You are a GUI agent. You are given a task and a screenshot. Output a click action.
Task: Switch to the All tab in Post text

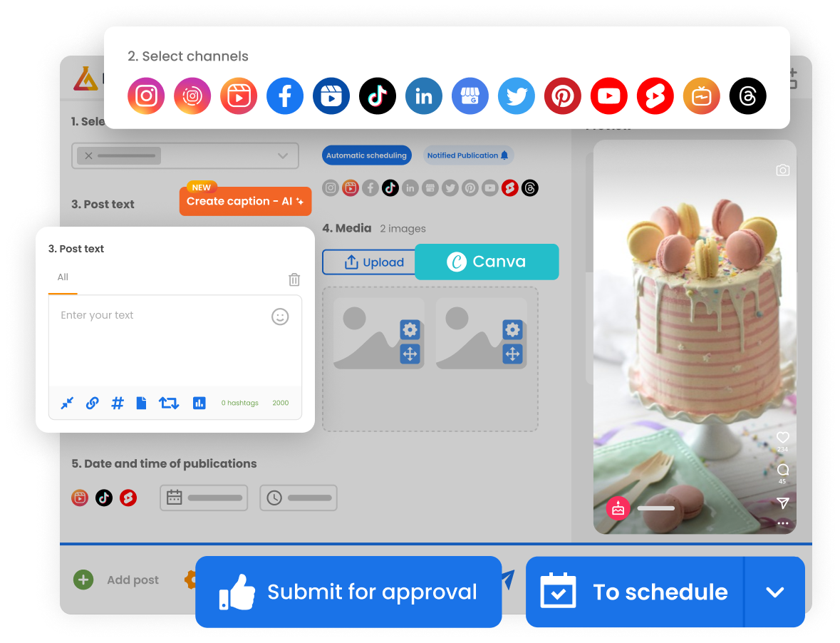coord(62,277)
